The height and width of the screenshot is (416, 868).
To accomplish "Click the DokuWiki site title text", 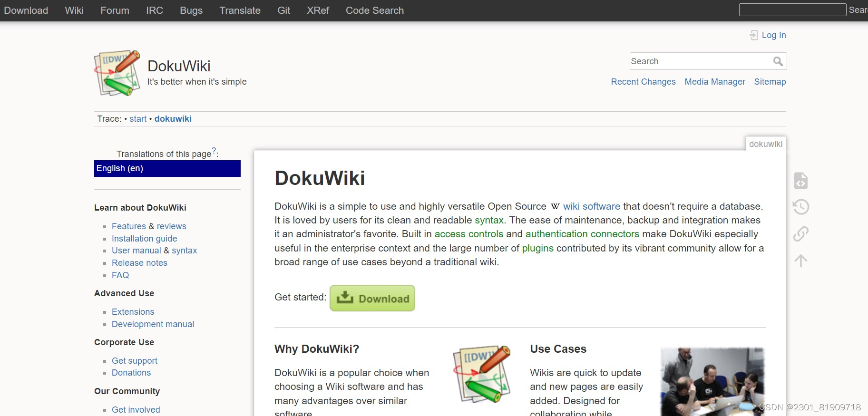I will tap(179, 66).
